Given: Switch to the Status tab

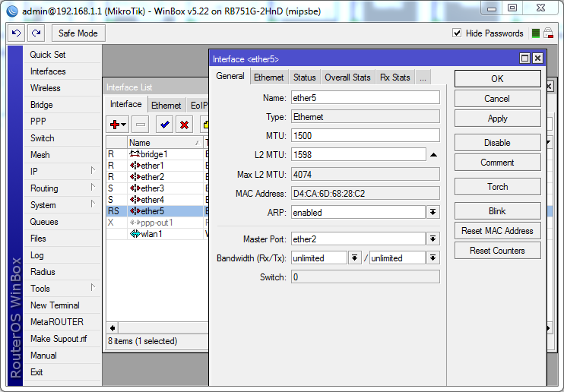Looking at the screenshot, I should click(x=304, y=77).
